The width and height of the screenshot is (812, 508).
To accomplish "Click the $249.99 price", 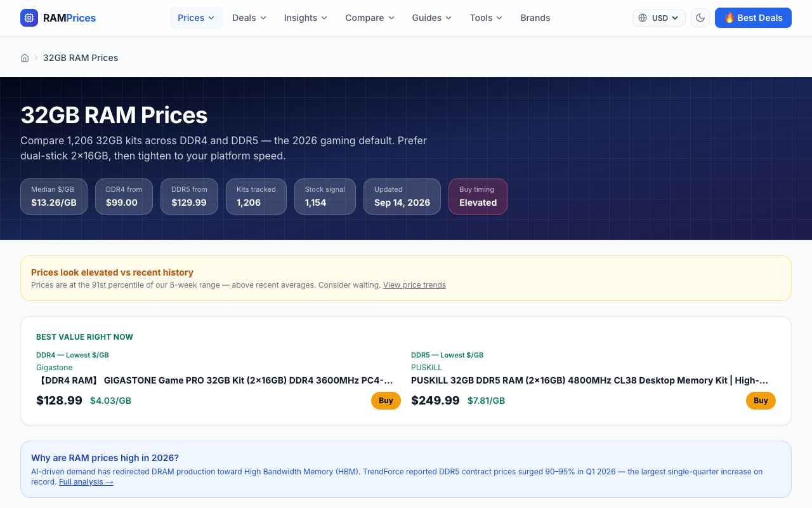I will coord(435,401).
